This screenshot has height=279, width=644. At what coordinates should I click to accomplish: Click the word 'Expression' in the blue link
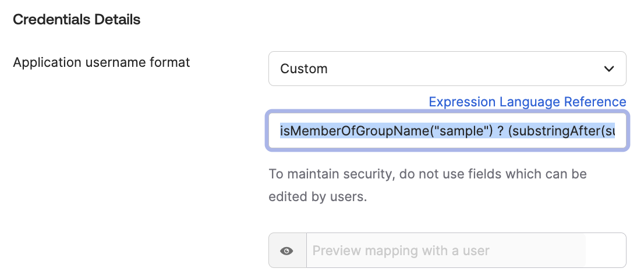tap(462, 102)
